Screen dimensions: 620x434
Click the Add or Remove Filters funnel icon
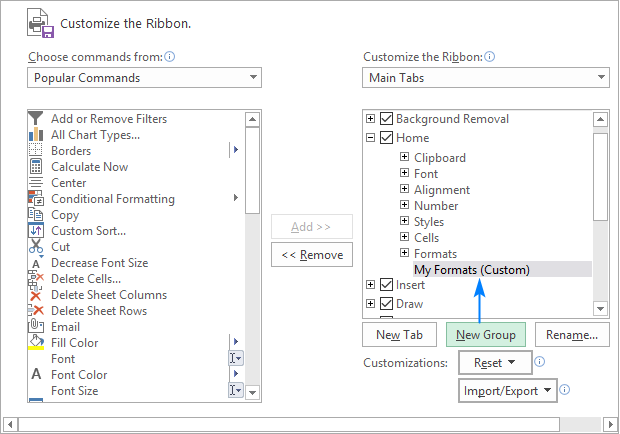(36, 119)
